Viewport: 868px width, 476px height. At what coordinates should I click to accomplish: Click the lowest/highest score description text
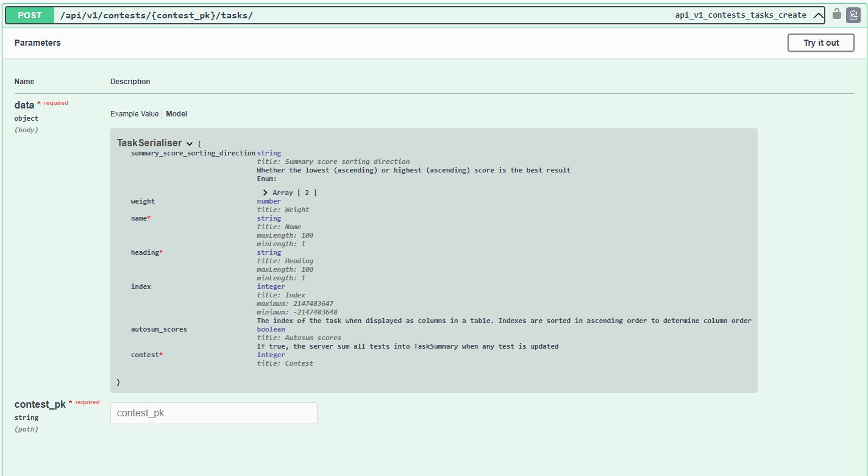click(x=414, y=170)
